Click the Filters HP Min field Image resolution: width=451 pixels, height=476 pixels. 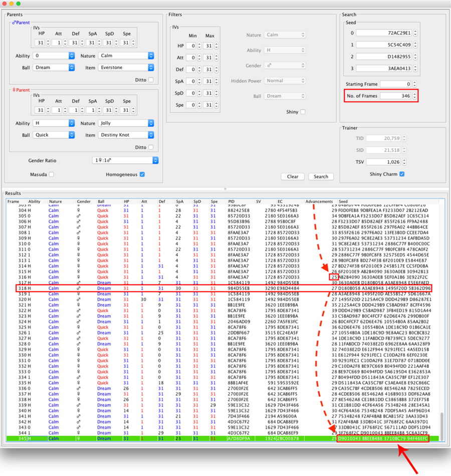(191, 46)
